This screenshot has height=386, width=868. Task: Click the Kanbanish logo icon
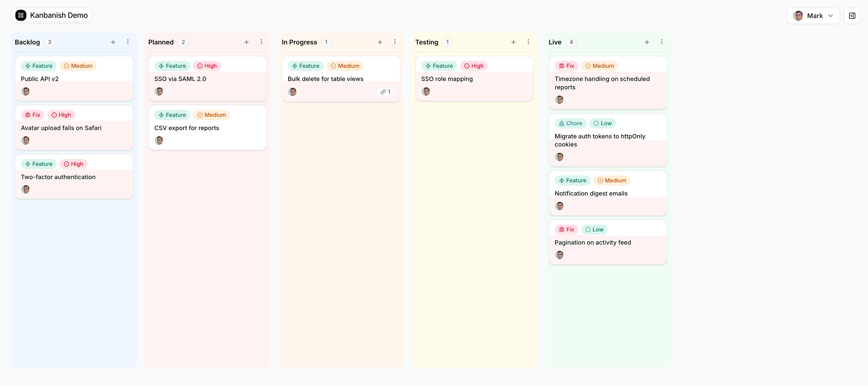21,15
